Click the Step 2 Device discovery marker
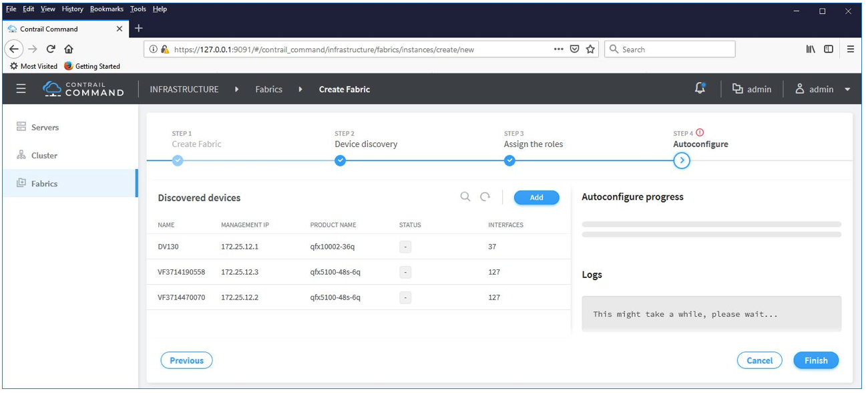The image size is (868, 393). pyautogui.click(x=341, y=160)
